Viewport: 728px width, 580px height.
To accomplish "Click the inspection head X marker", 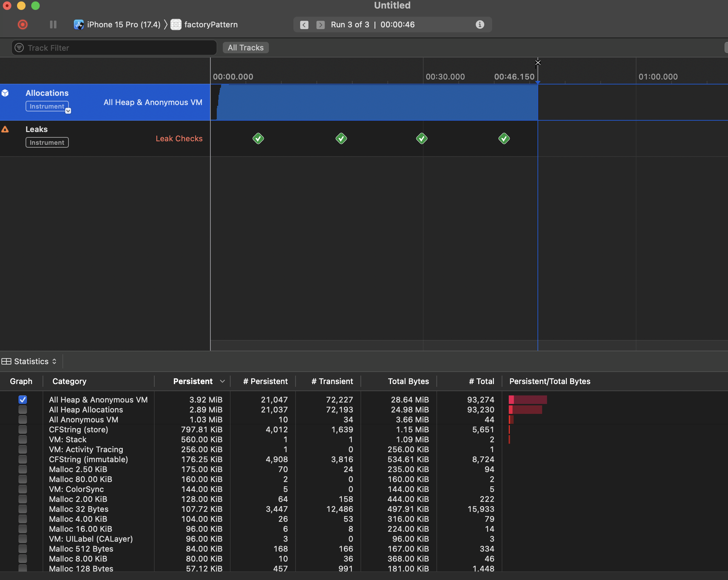I will pyautogui.click(x=538, y=63).
